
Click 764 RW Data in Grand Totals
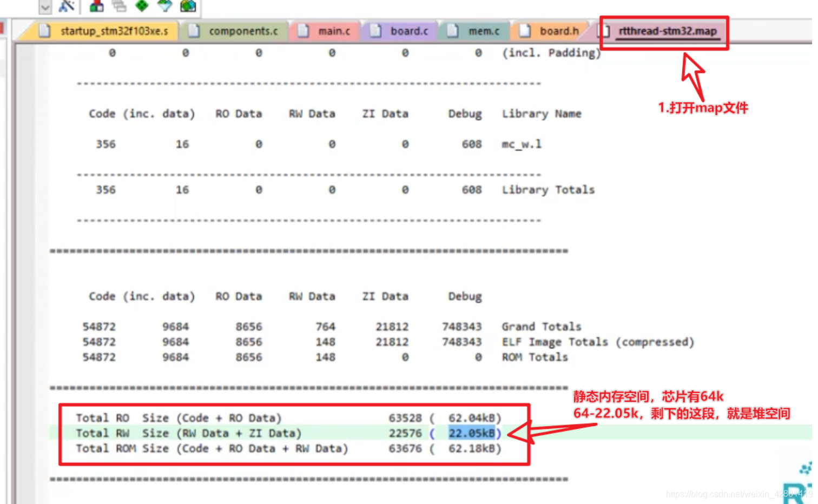point(325,327)
